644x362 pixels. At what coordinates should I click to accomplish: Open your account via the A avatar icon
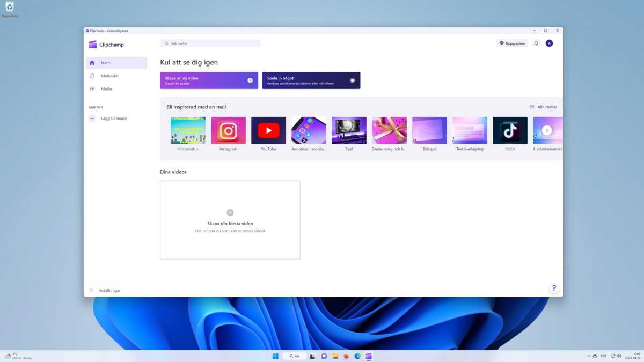[549, 43]
